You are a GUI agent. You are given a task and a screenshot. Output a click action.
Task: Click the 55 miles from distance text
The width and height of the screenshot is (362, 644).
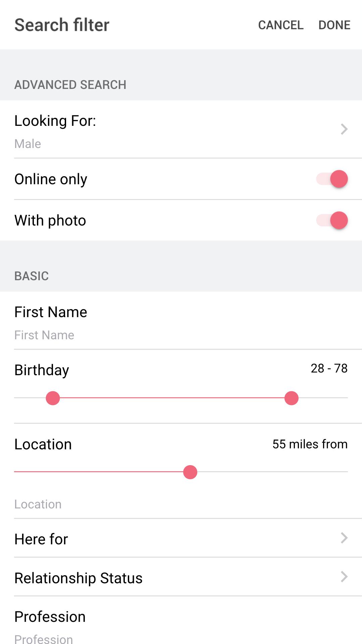(x=310, y=444)
